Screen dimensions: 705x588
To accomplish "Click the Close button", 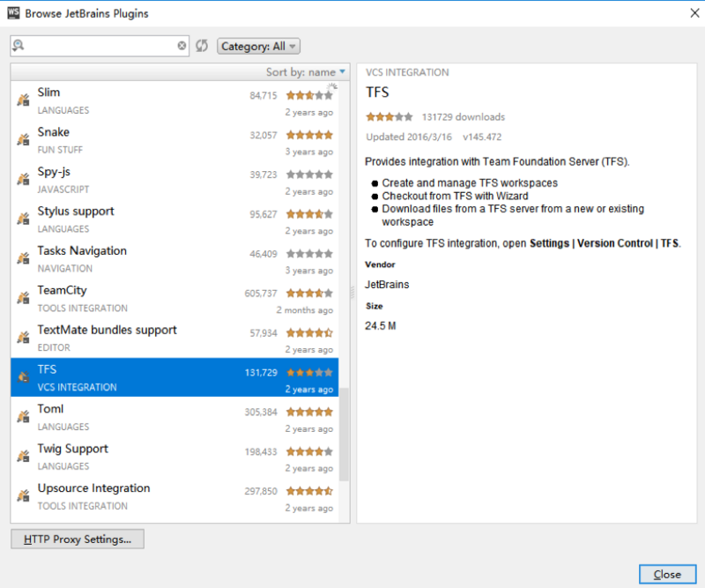I will click(x=667, y=575).
